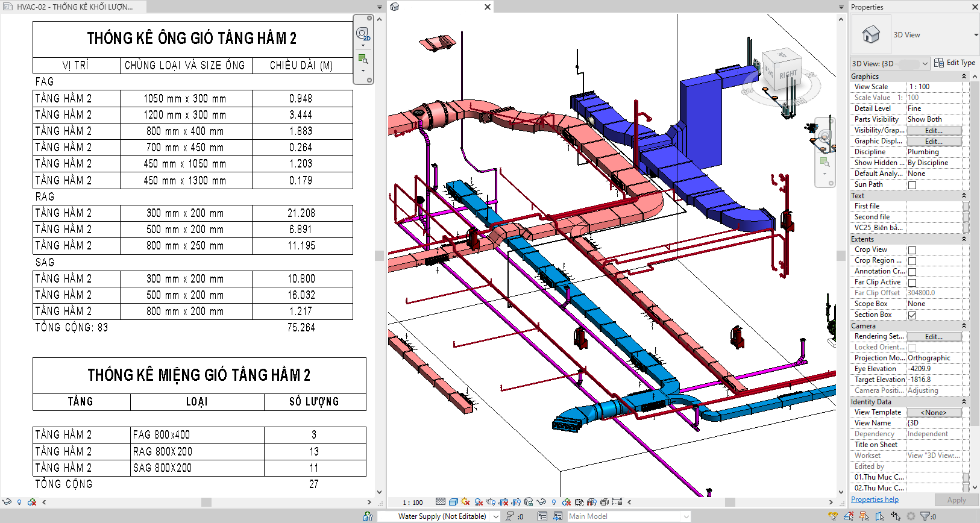
Task: Toggle Sun Path icon in view control bar
Action: pyautogui.click(x=465, y=502)
